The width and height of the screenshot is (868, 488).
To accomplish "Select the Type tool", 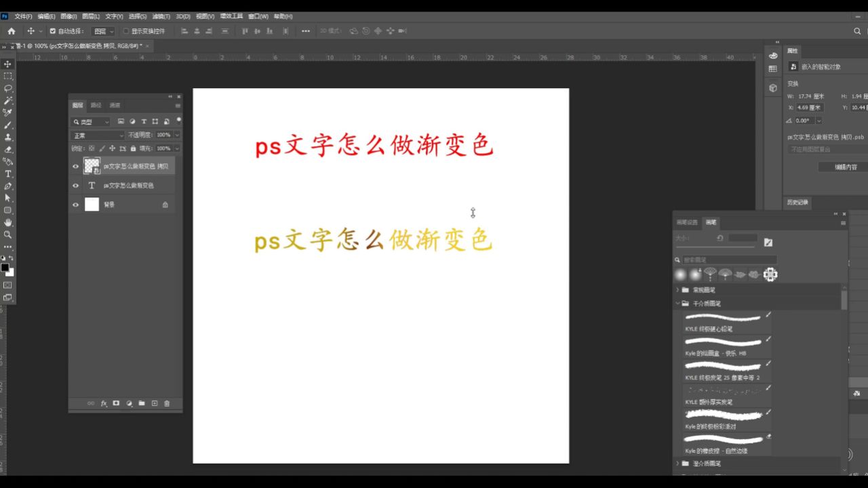I will [7, 174].
